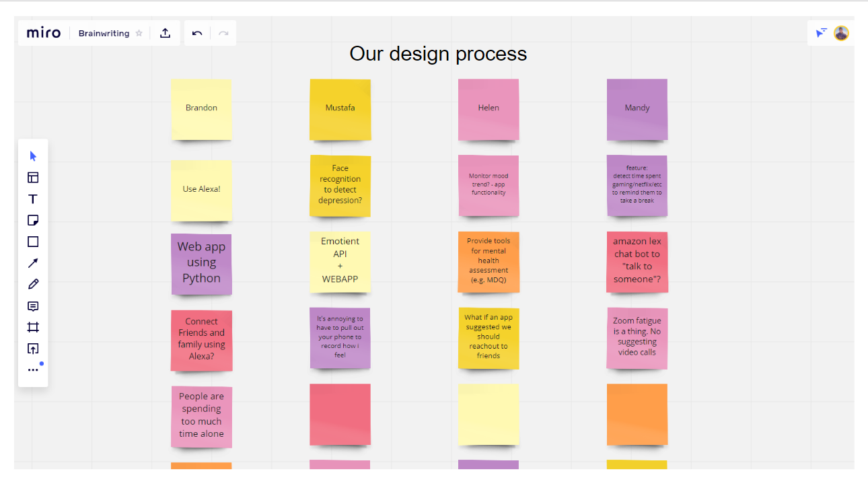Click the export board upload icon

click(x=165, y=33)
